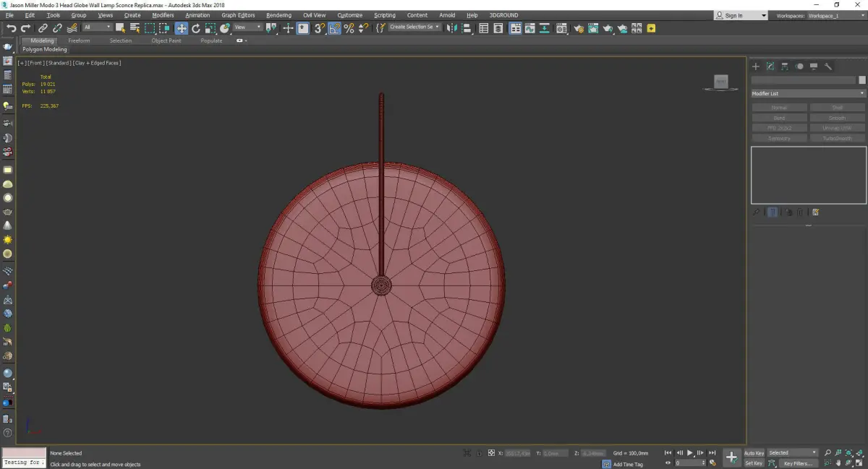
Task: Open the Rendered Frame Window icon
Action: [x=592, y=28]
